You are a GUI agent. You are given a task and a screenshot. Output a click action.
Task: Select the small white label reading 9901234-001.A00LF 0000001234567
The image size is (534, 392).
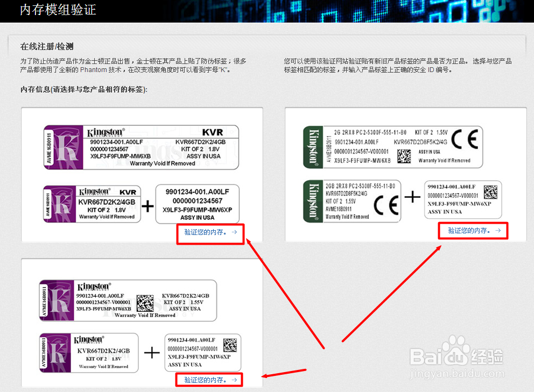pyautogui.click(x=198, y=204)
